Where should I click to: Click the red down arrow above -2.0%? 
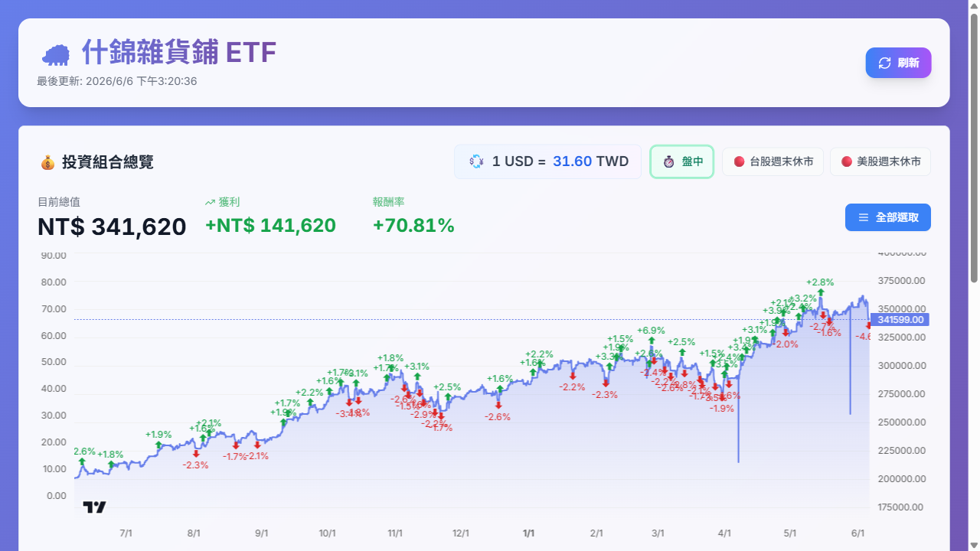tap(786, 333)
